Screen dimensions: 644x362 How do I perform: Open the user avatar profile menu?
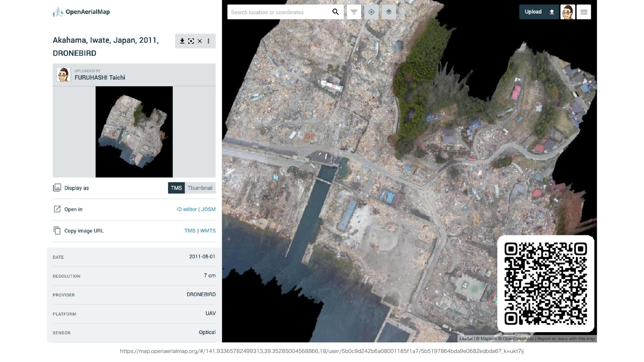coord(568,12)
